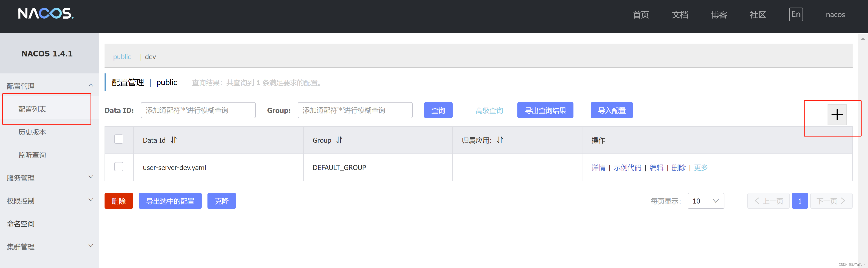Click the NACOS 1.4.1 version label
The height and width of the screenshot is (268, 868).
[x=47, y=53]
